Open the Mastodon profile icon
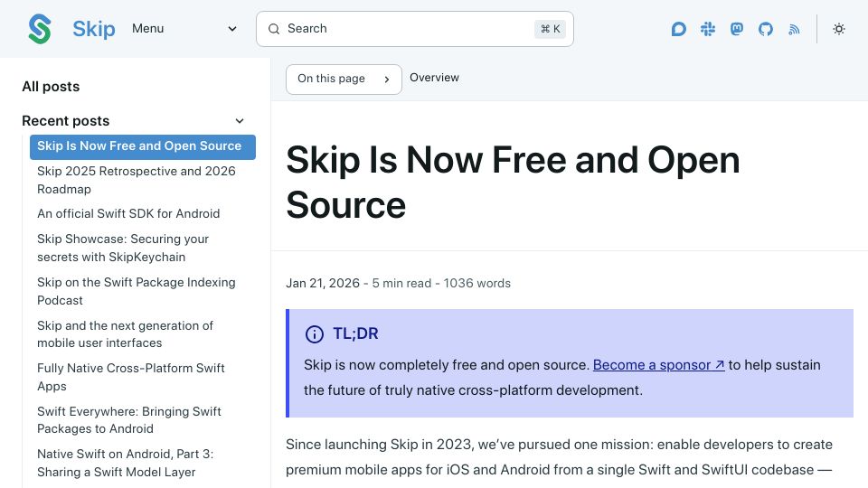 (737, 29)
